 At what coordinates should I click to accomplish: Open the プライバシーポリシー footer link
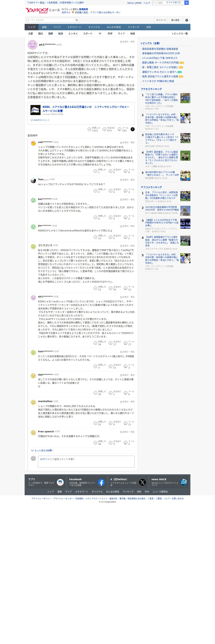(41, 499)
